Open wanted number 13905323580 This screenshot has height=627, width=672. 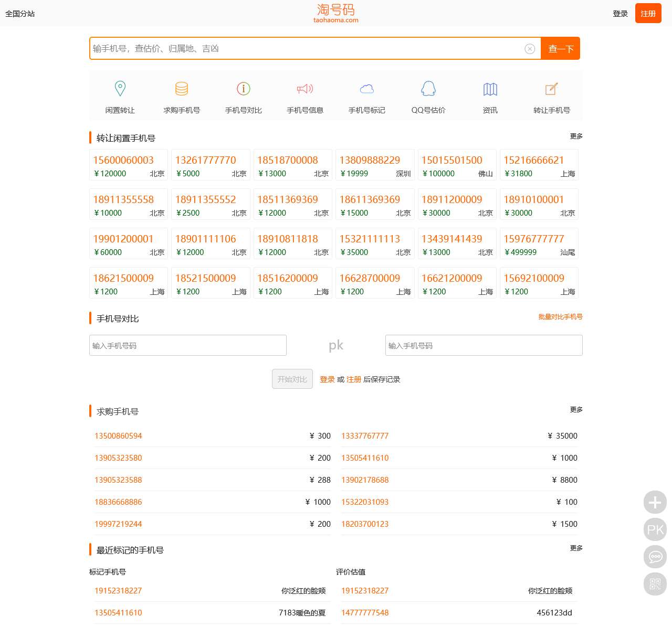click(x=118, y=458)
